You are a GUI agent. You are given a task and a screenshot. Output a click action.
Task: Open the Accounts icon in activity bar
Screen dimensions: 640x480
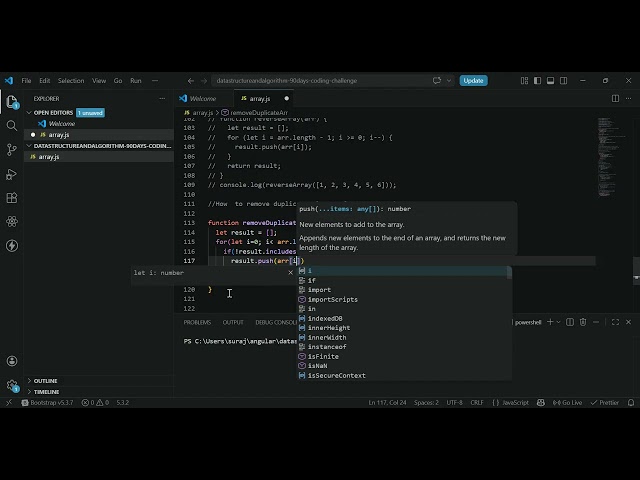pyautogui.click(x=12, y=361)
